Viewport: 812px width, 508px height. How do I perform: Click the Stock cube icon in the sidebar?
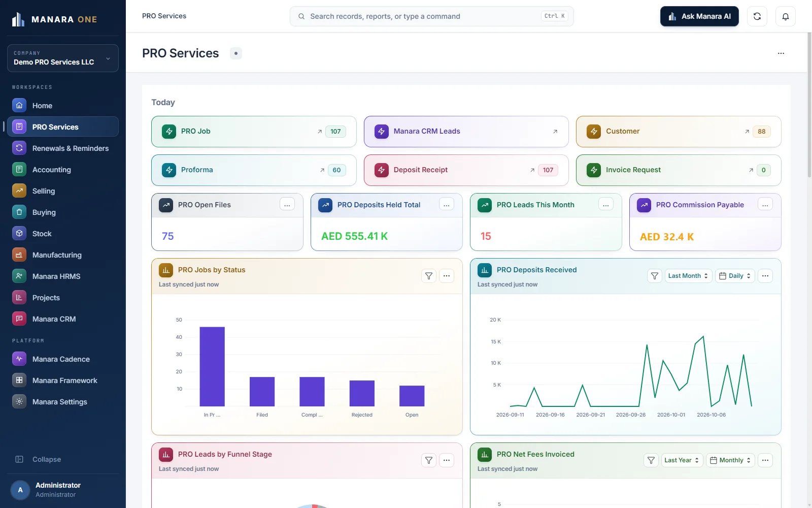pos(19,234)
